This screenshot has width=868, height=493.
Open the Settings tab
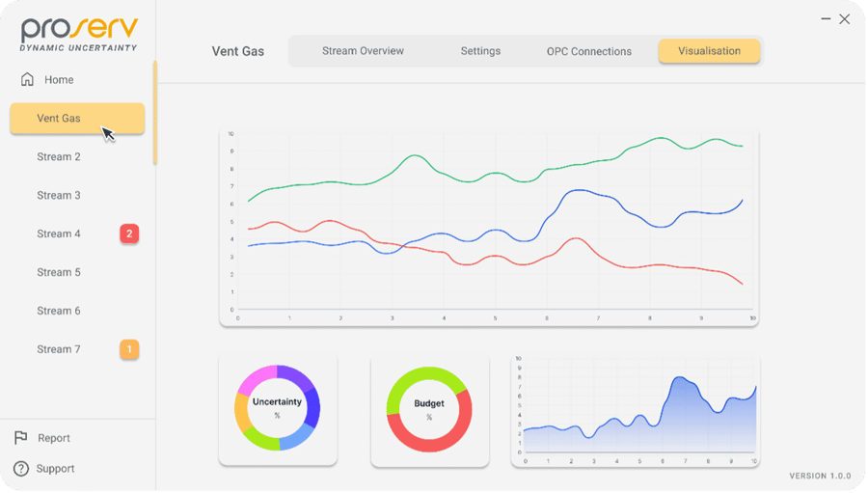pyautogui.click(x=480, y=51)
